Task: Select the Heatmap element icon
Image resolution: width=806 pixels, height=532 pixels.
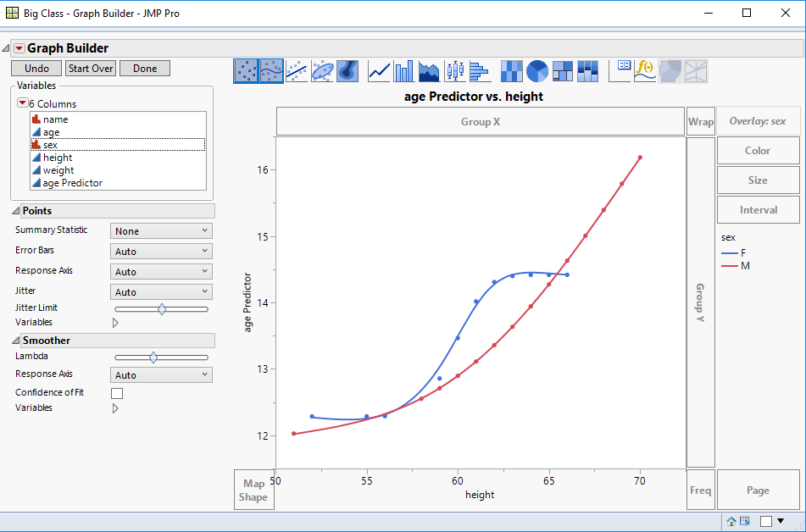Action: coord(512,71)
